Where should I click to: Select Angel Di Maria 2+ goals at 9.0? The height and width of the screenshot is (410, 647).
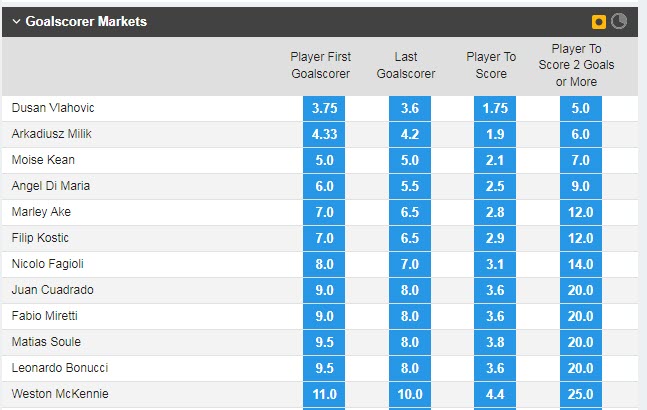(580, 186)
